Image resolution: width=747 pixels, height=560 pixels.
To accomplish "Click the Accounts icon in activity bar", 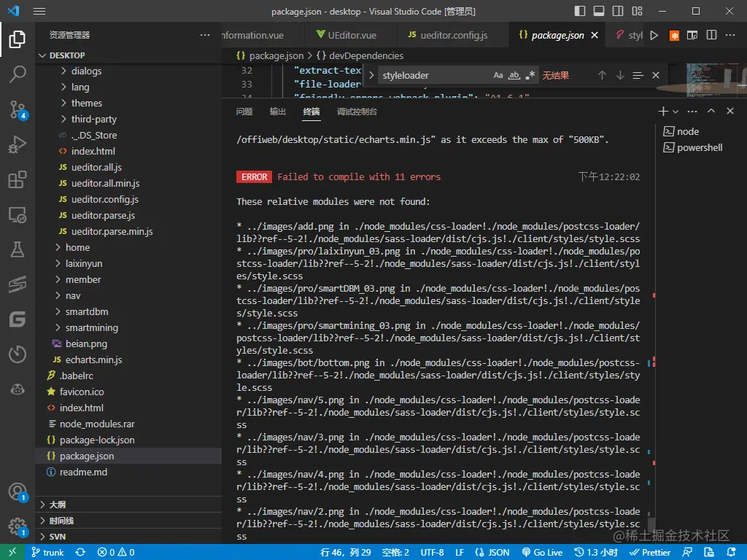I will (x=18, y=491).
